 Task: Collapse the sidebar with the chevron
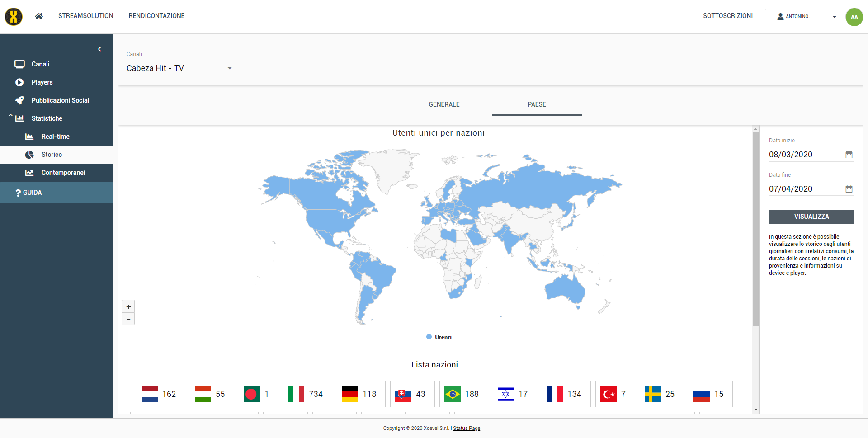click(x=99, y=49)
